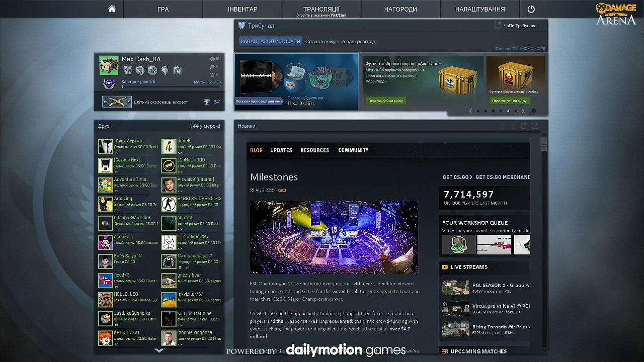Screen dimensions: 644x362
Task: Click friend 4eVeR avatar
Action: point(169,146)
